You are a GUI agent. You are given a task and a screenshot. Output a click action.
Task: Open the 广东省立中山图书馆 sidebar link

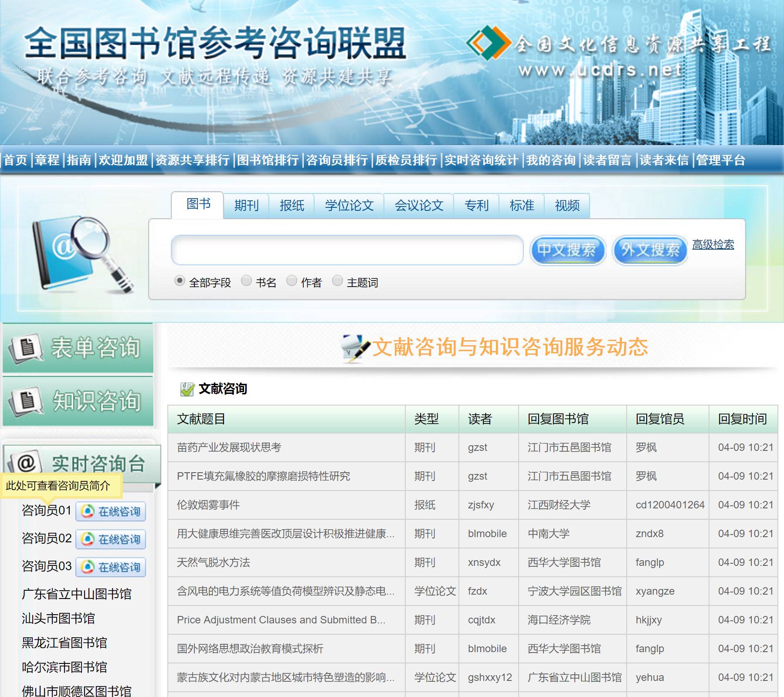pos(77,594)
